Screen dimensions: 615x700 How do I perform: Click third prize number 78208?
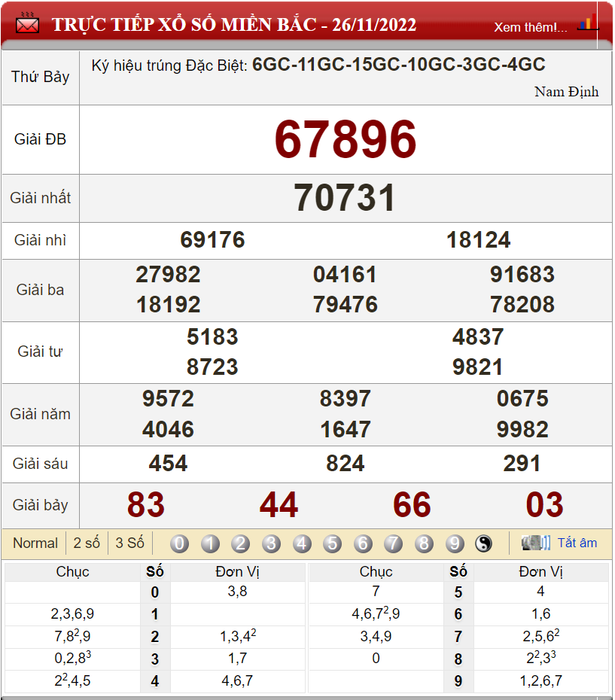click(522, 305)
